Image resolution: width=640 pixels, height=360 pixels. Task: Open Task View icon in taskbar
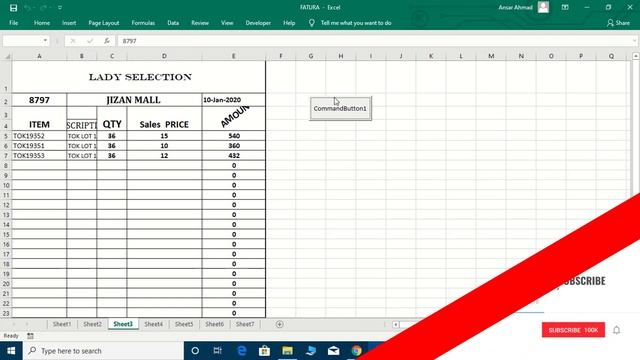tap(218, 351)
